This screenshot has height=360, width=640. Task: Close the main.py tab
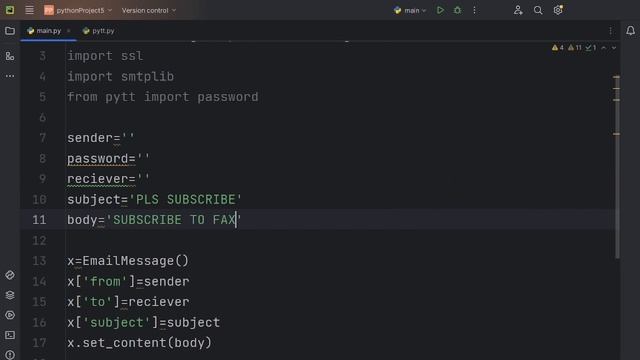[x=69, y=31]
